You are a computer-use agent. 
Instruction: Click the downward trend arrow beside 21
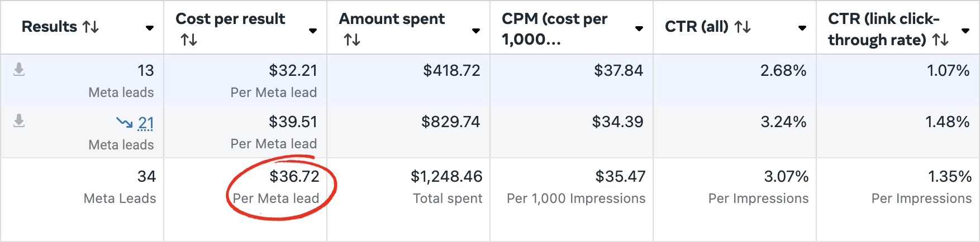click(x=124, y=122)
